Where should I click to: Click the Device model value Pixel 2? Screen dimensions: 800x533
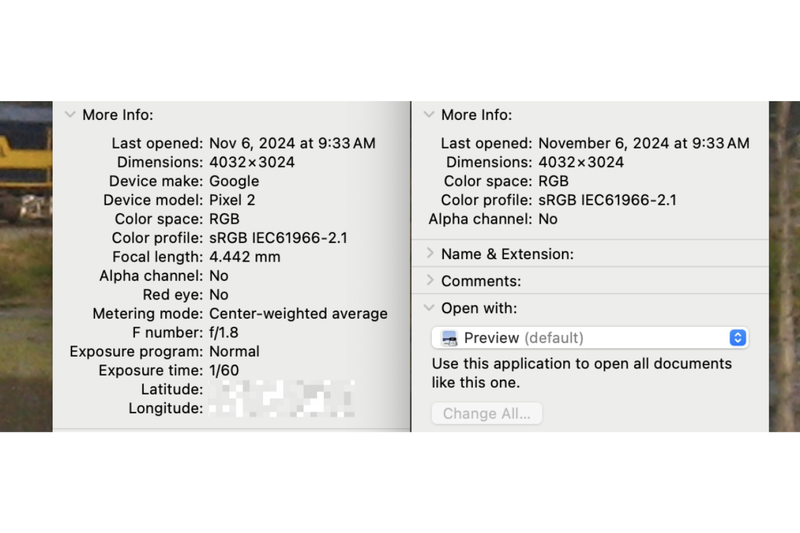(x=234, y=200)
